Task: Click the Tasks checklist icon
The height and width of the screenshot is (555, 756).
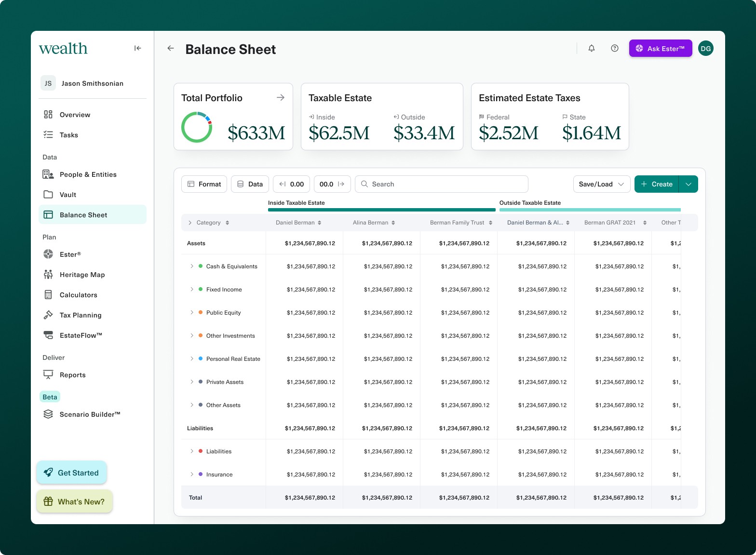Action: (x=48, y=135)
